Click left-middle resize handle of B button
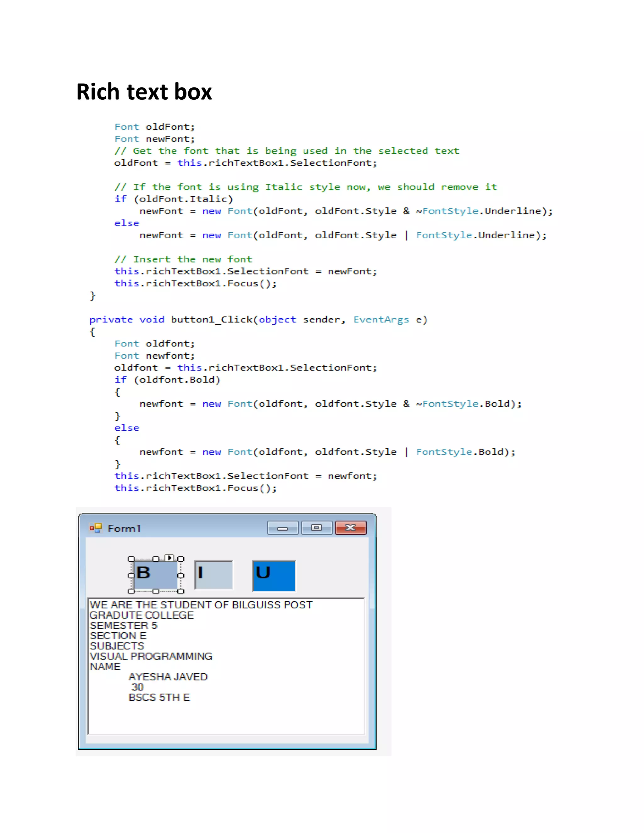644x833 pixels. (x=131, y=575)
